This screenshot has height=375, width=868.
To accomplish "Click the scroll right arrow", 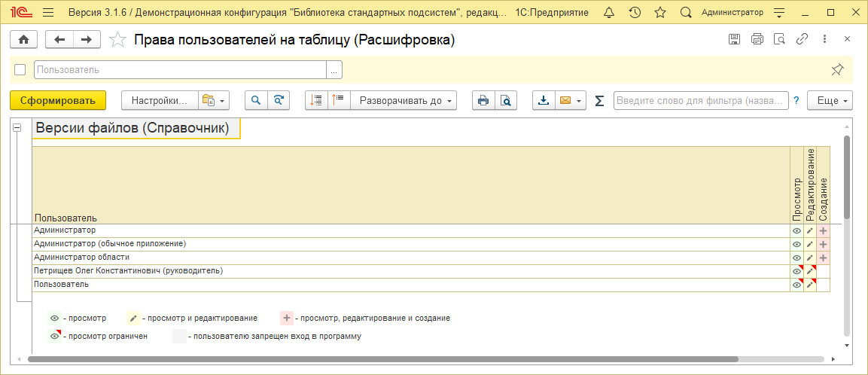I will coord(835,359).
